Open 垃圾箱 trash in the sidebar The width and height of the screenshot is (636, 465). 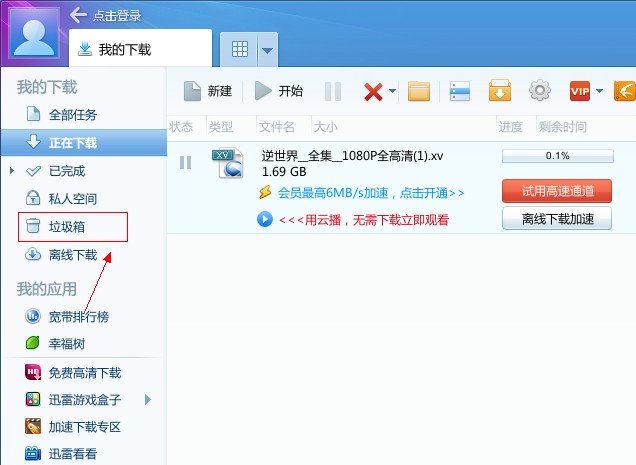click(x=73, y=226)
